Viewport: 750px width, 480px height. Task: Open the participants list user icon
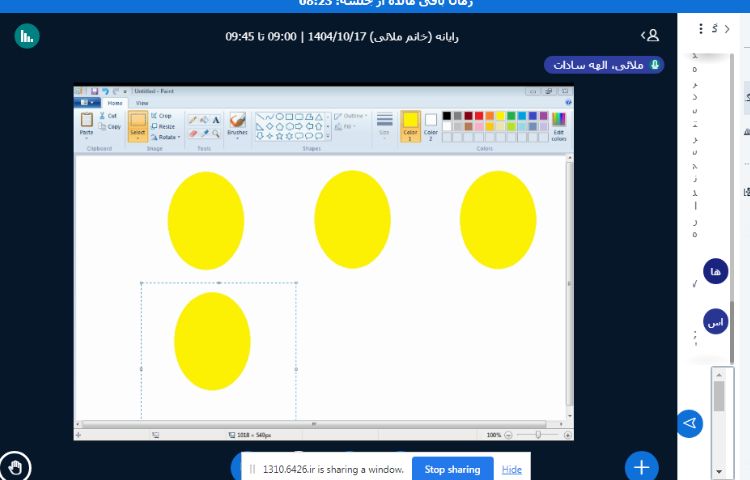(x=652, y=35)
